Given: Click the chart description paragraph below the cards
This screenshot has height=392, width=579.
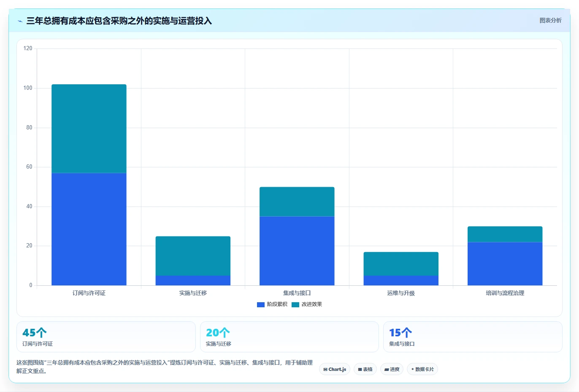Looking at the screenshot, I should click(165, 367).
